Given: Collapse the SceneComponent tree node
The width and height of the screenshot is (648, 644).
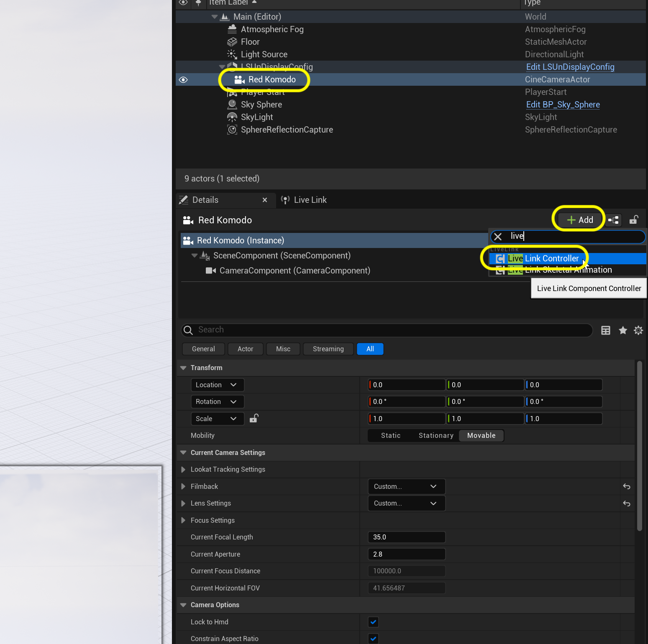Looking at the screenshot, I should pyautogui.click(x=195, y=256).
